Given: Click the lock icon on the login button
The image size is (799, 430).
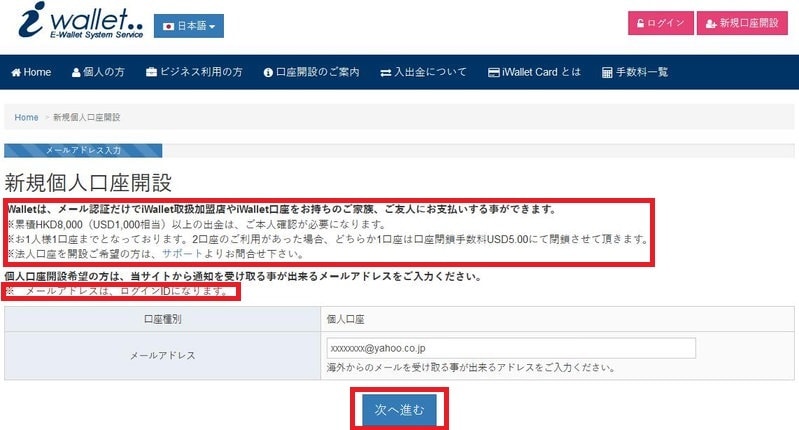Looking at the screenshot, I should tap(641, 23).
